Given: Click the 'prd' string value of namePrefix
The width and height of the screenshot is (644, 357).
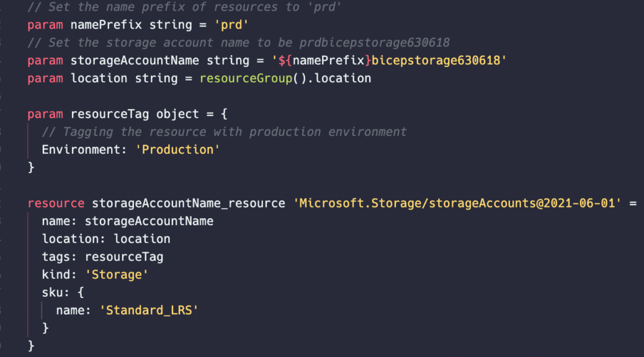Looking at the screenshot, I should pos(231,25).
